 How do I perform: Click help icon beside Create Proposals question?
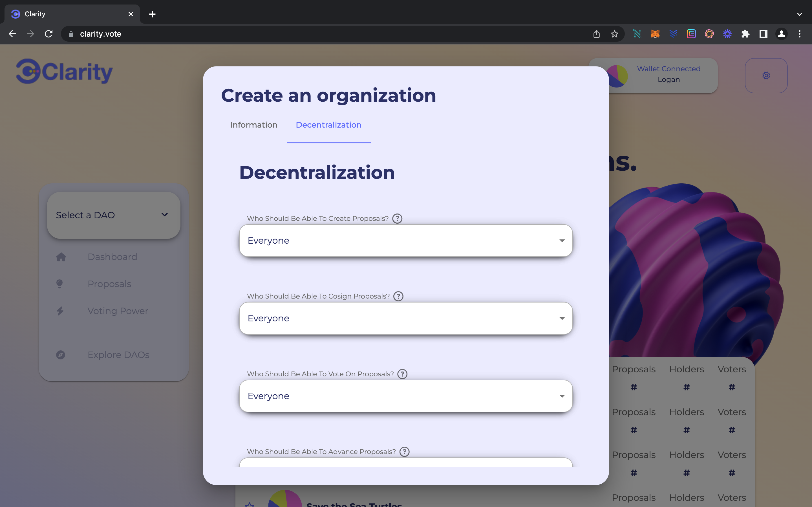(397, 219)
